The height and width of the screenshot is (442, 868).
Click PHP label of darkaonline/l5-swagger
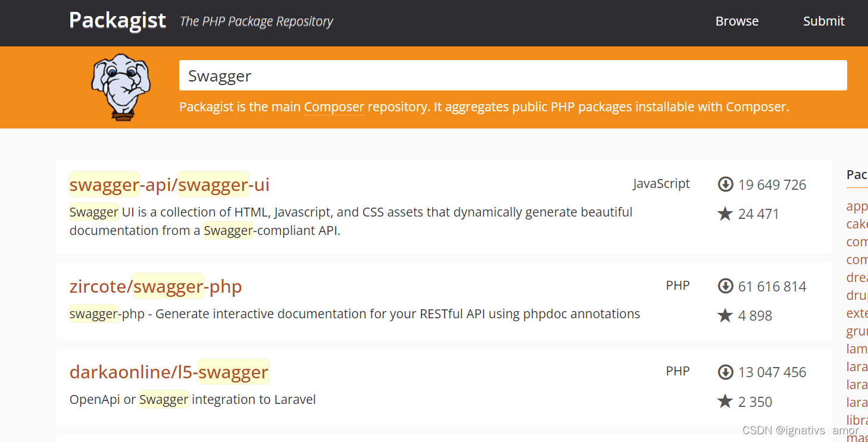pos(678,371)
